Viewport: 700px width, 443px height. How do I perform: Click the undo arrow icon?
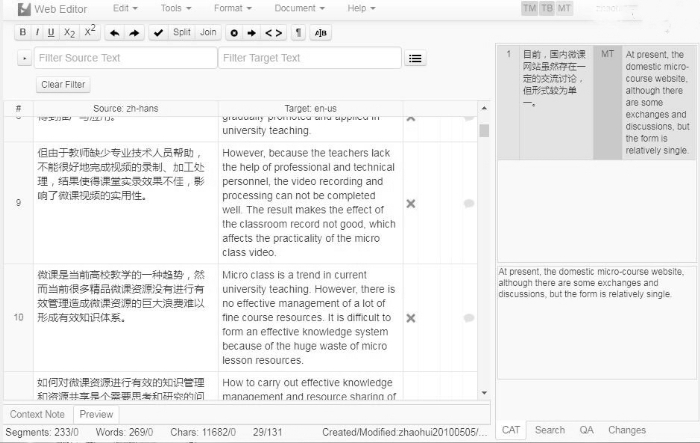click(x=115, y=32)
